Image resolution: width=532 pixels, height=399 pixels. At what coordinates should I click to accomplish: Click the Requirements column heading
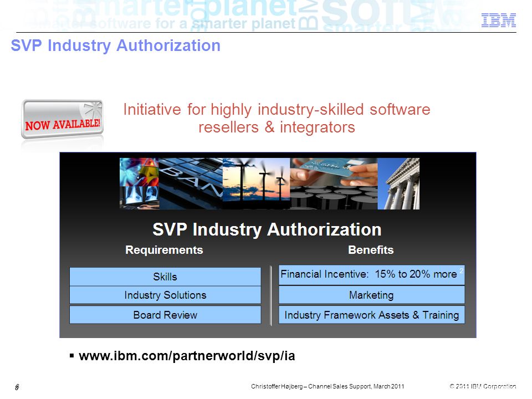pos(164,250)
